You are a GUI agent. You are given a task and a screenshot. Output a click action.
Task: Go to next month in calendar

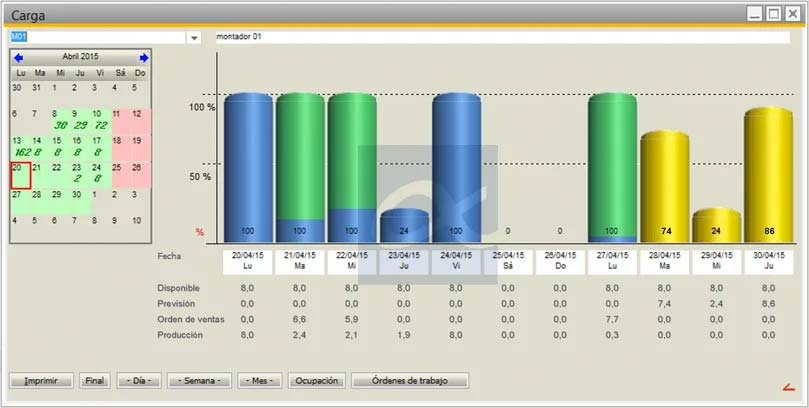coord(144,58)
